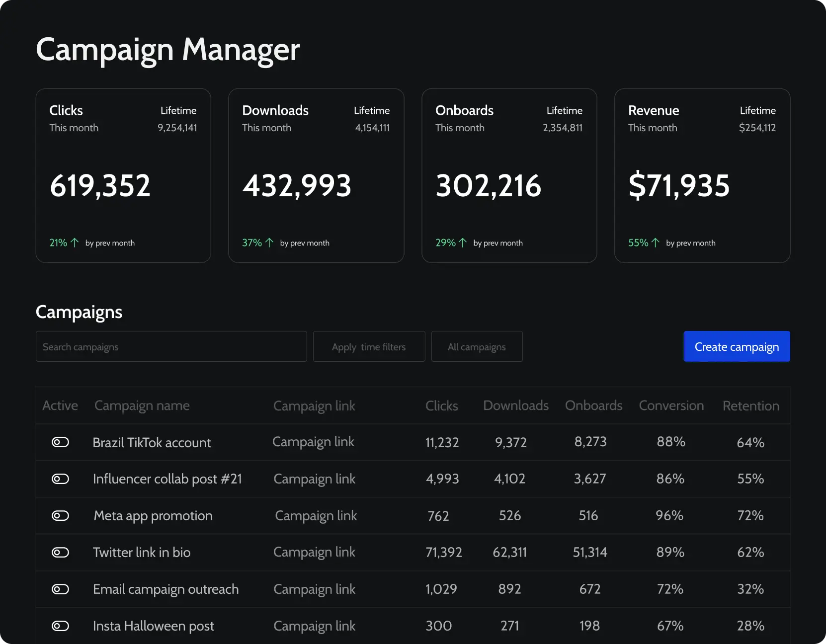The height and width of the screenshot is (644, 826).
Task: Toggle Email campaign outreach active switch
Action: pyautogui.click(x=60, y=589)
